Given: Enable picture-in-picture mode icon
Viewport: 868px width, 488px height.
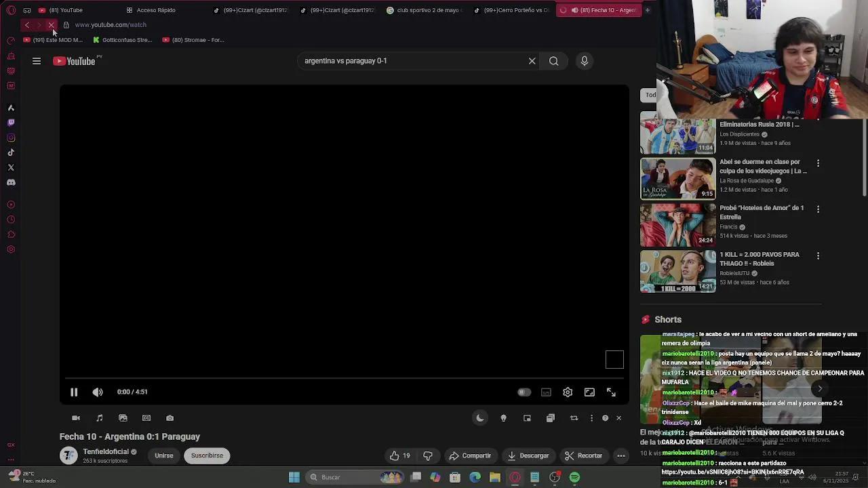Looking at the screenshot, I should coord(527,418).
